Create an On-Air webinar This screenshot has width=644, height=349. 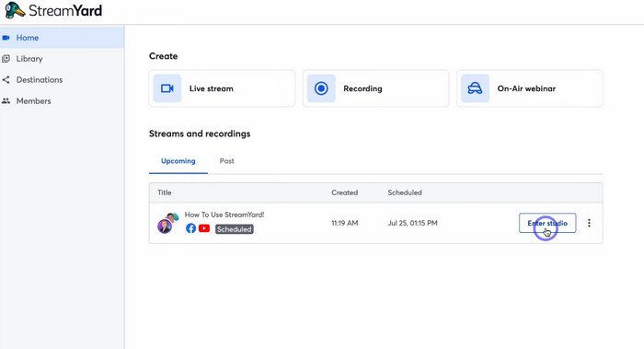point(530,88)
